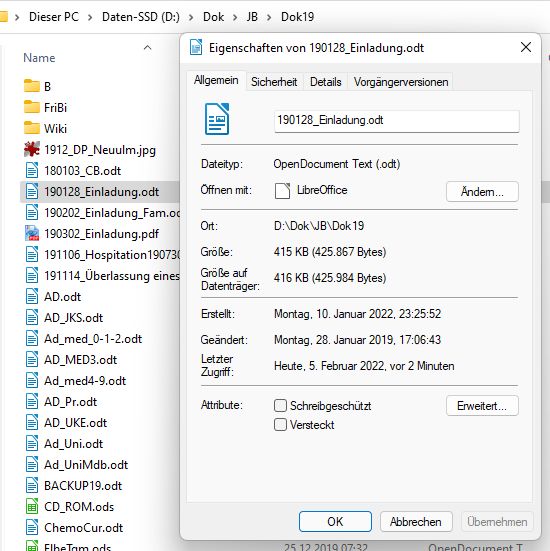Toggle the Versteckt checkbox
The width and height of the screenshot is (550, 551).
280,424
